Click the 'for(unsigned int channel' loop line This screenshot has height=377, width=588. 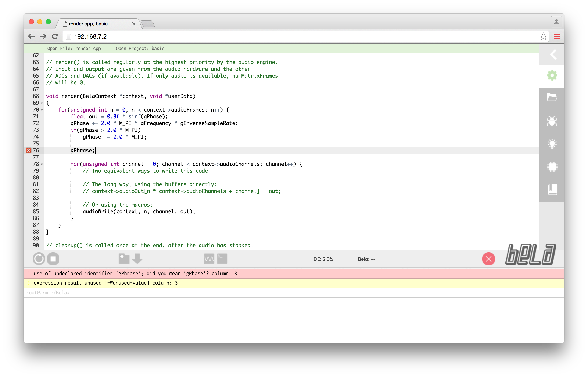[x=186, y=164]
